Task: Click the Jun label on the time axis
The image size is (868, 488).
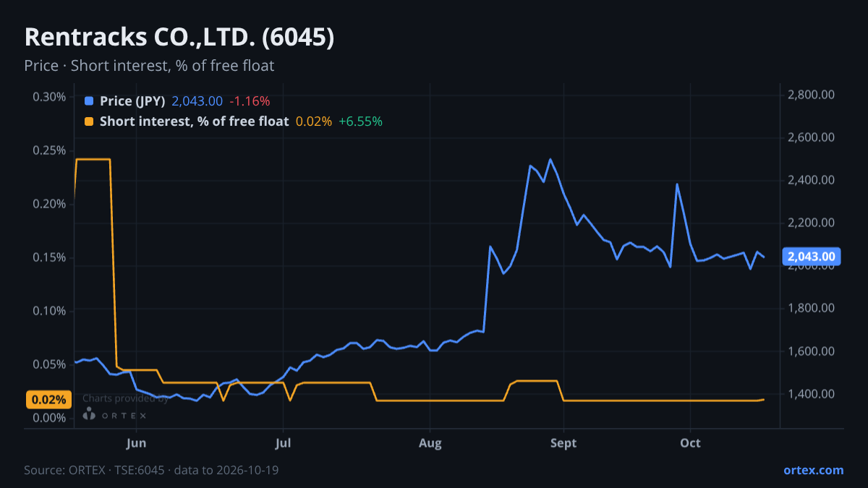Action: (136, 443)
